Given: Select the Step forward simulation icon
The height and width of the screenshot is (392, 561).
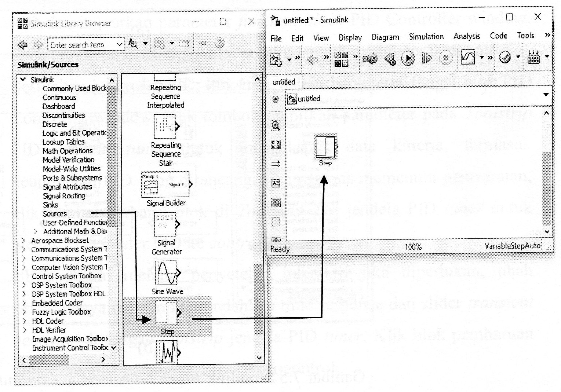Looking at the screenshot, I should [426, 58].
